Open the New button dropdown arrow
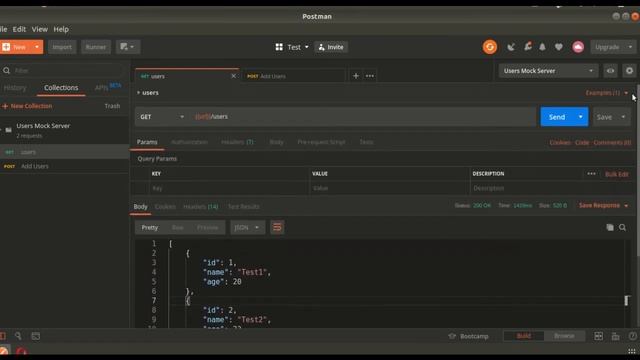Screen dimensions: 640x360 tap(37, 47)
